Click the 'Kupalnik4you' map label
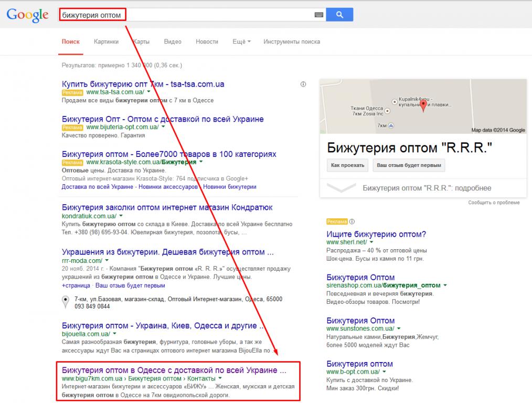Viewport: 532px width, 403px height. (425, 102)
